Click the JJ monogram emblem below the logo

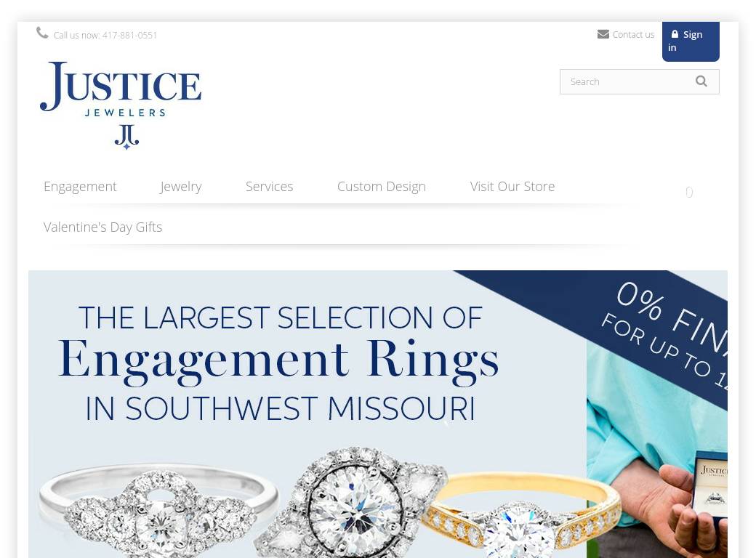[x=126, y=137]
